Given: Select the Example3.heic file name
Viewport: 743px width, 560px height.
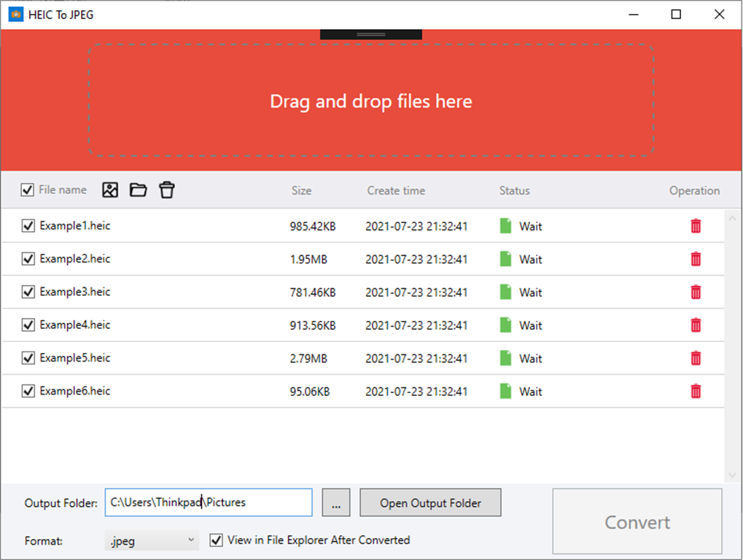Looking at the screenshot, I should (75, 292).
